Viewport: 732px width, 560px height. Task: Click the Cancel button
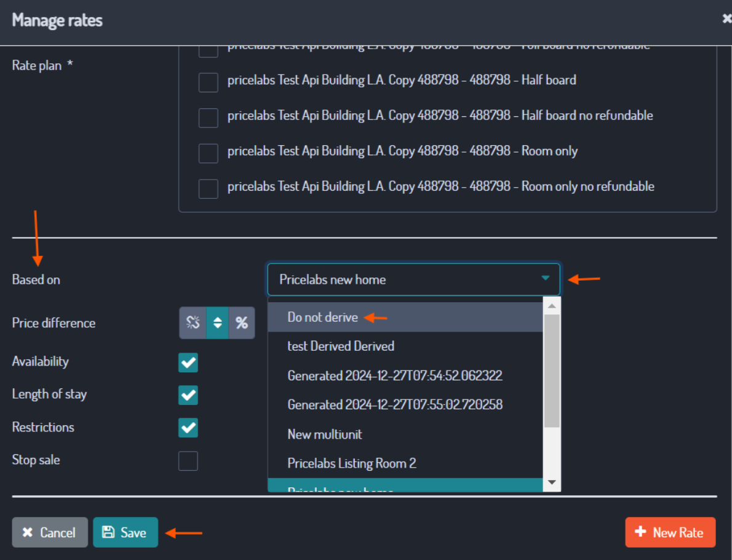(50, 532)
